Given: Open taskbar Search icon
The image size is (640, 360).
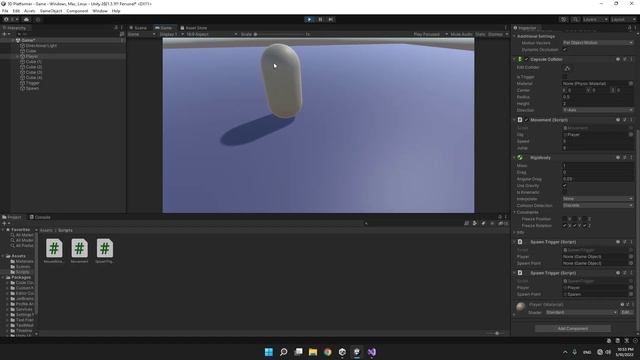Looking at the screenshot, I should coord(283,352).
